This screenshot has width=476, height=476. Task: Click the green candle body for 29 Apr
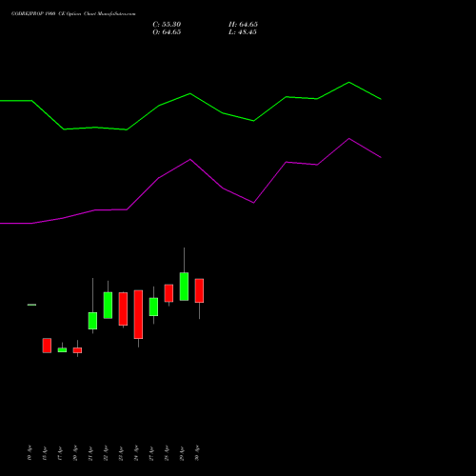[x=184, y=287]
